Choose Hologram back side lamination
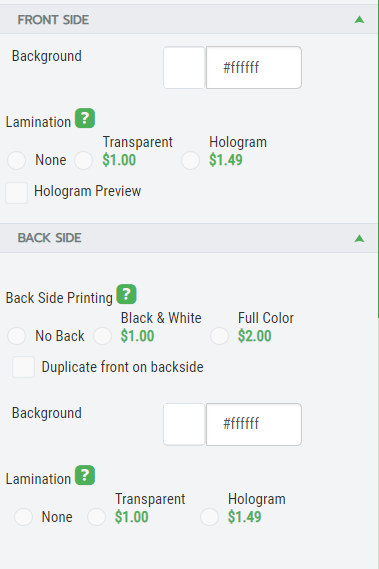The width and height of the screenshot is (379, 569). tap(209, 517)
